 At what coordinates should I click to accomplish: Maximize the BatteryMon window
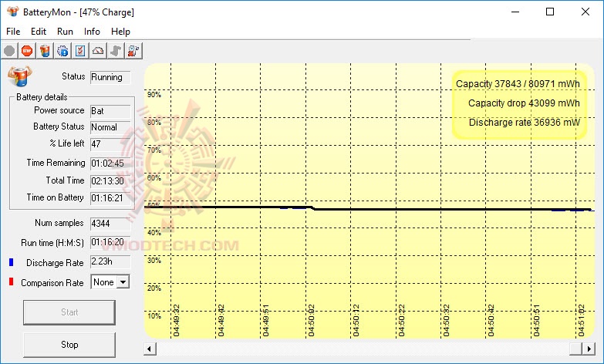click(550, 12)
